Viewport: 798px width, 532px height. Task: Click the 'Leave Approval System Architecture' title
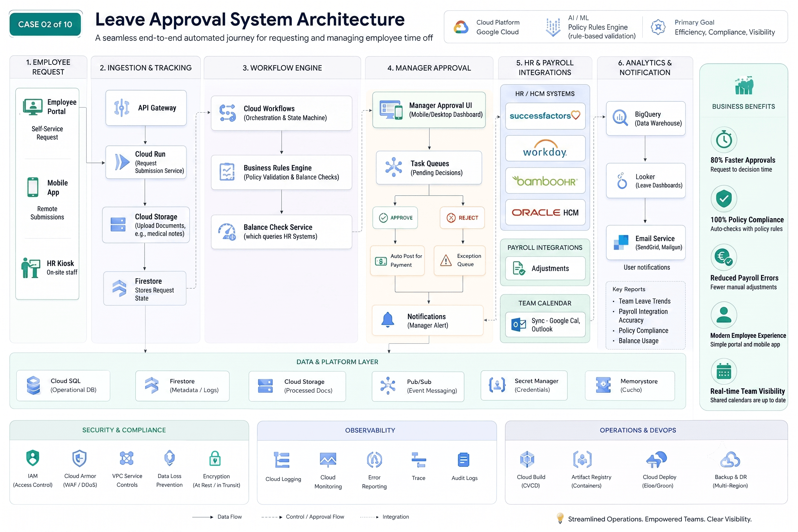(250, 19)
